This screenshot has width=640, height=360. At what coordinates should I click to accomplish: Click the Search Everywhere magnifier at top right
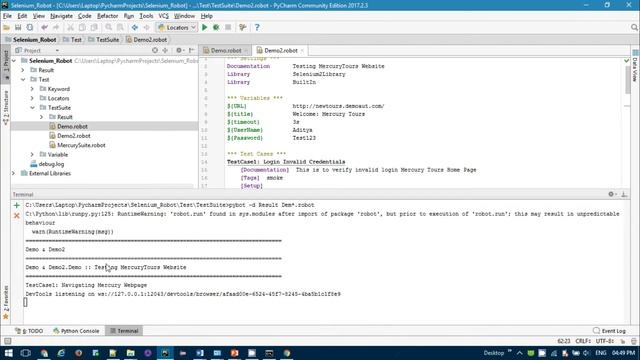click(634, 27)
